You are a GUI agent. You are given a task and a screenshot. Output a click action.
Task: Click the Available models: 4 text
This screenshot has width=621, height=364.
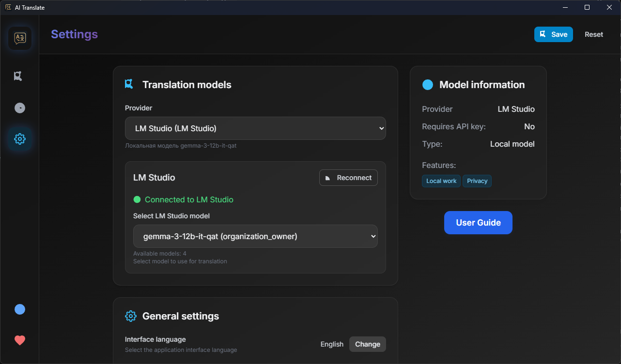tap(160, 254)
